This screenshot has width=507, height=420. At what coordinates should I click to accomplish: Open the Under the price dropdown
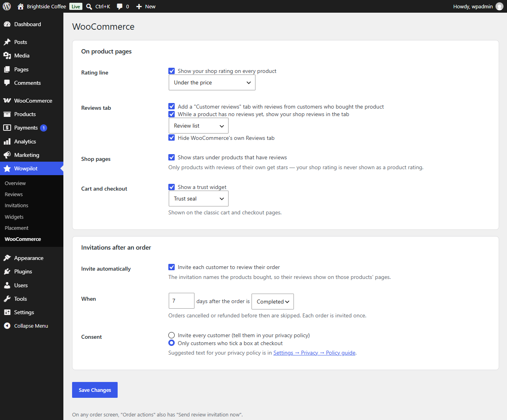click(212, 82)
